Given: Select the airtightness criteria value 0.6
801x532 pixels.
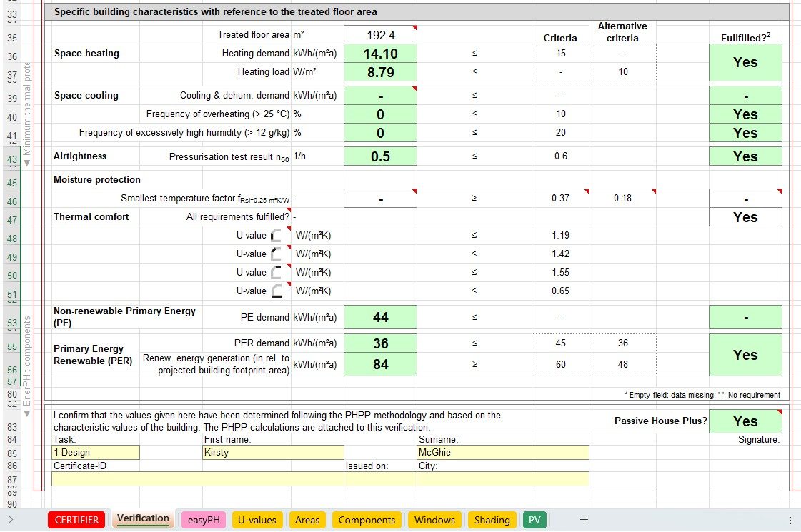Looking at the screenshot, I should pyautogui.click(x=560, y=156).
